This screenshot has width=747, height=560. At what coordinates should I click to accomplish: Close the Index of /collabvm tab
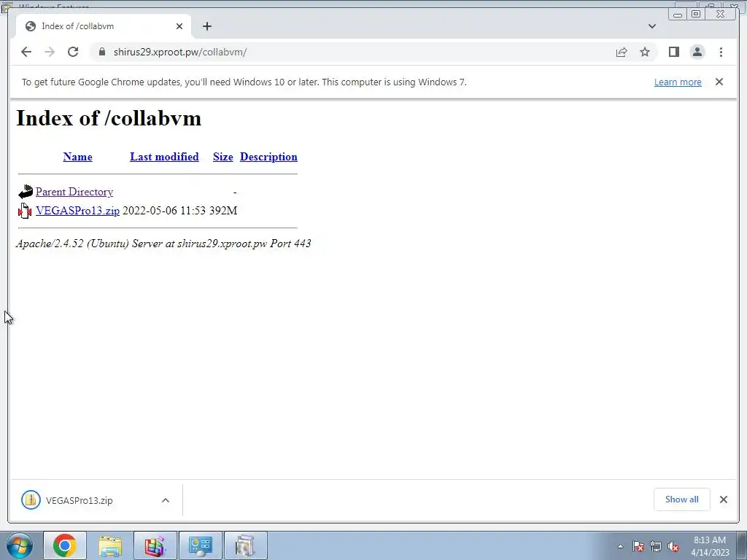[179, 26]
